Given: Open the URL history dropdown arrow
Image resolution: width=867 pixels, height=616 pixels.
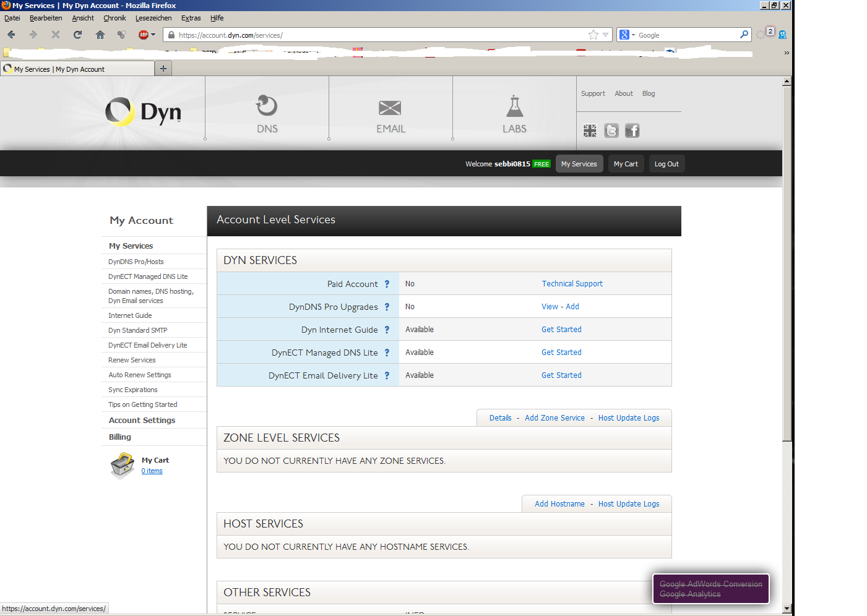Looking at the screenshot, I should pos(606,35).
